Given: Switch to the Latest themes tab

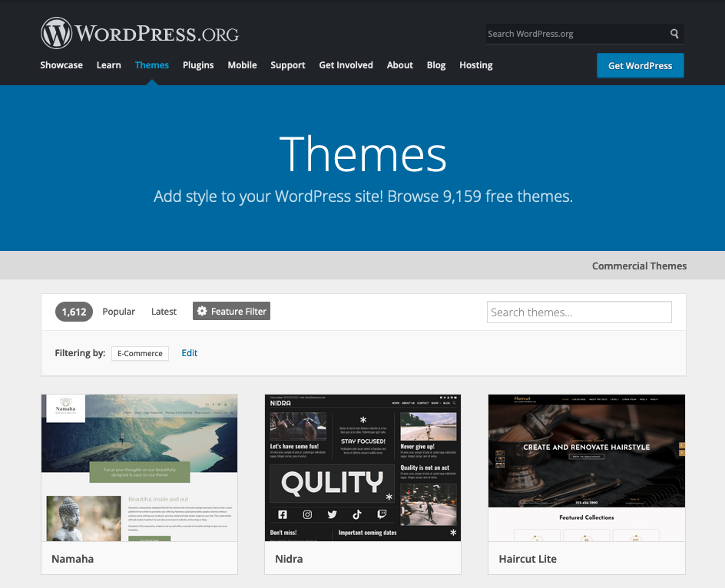Looking at the screenshot, I should click(x=164, y=312).
